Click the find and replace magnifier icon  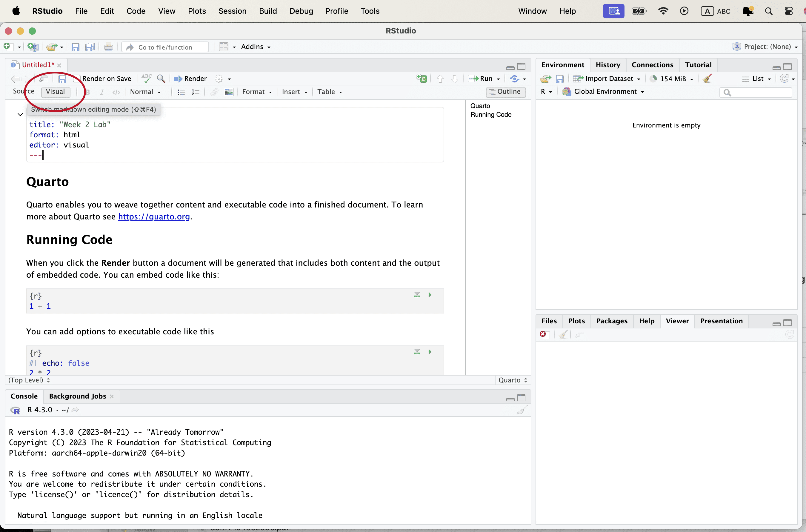tap(161, 79)
